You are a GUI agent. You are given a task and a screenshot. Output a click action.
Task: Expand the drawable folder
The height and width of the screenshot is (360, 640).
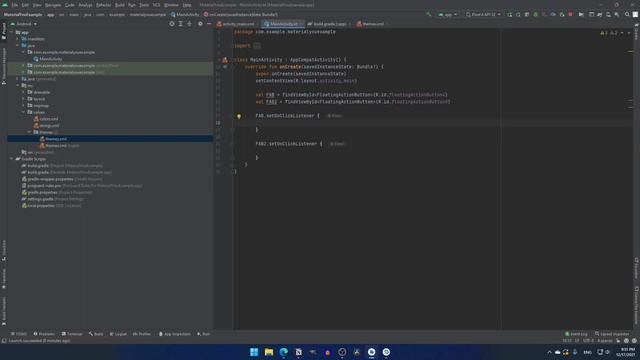(x=23, y=92)
